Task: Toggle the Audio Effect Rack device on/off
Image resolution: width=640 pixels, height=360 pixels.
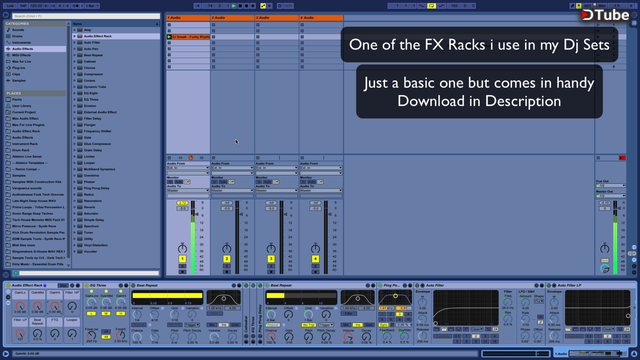Action: [x=8, y=285]
